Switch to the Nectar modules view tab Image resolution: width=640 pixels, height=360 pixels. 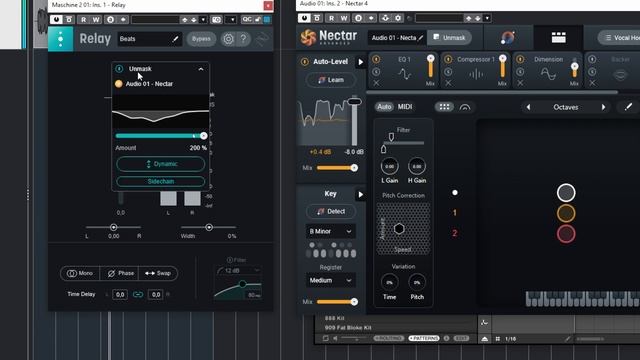[558, 38]
